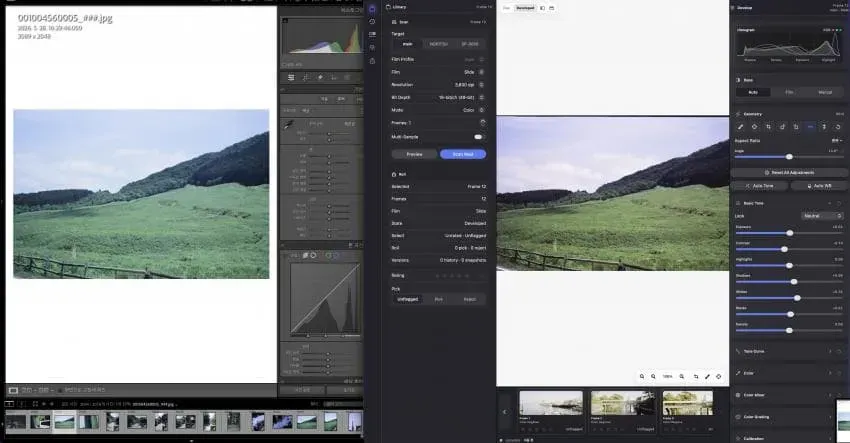Click Reset All Adjustments button
Image resolution: width=850 pixels, height=443 pixels.
coord(789,172)
